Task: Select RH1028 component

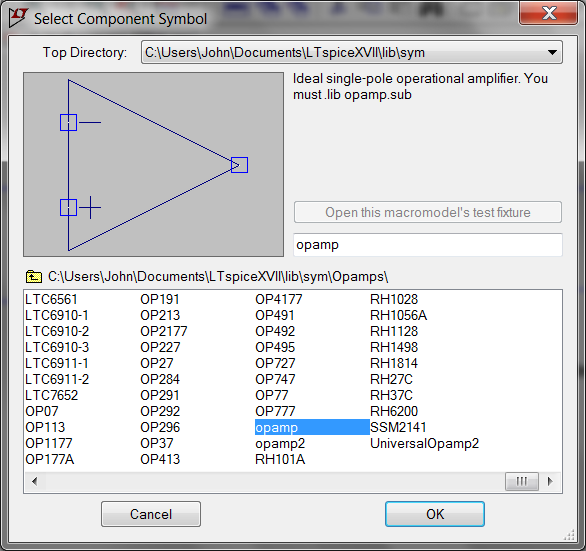Action: point(394,299)
